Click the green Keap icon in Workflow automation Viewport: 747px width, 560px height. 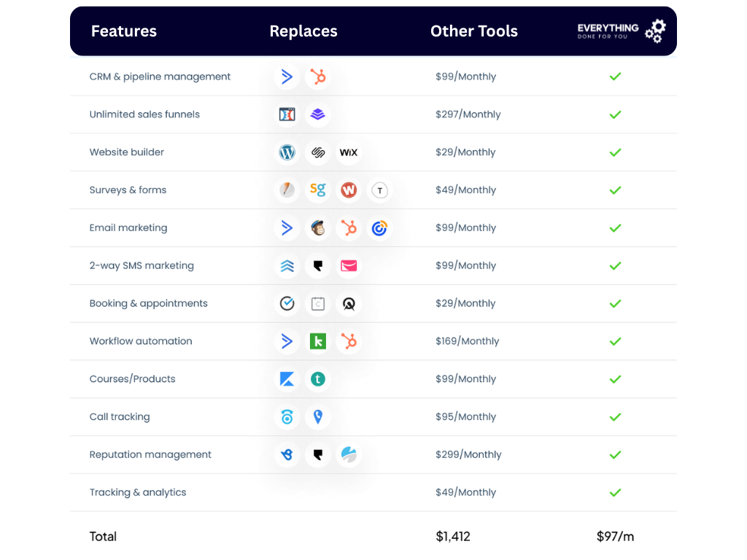318,341
